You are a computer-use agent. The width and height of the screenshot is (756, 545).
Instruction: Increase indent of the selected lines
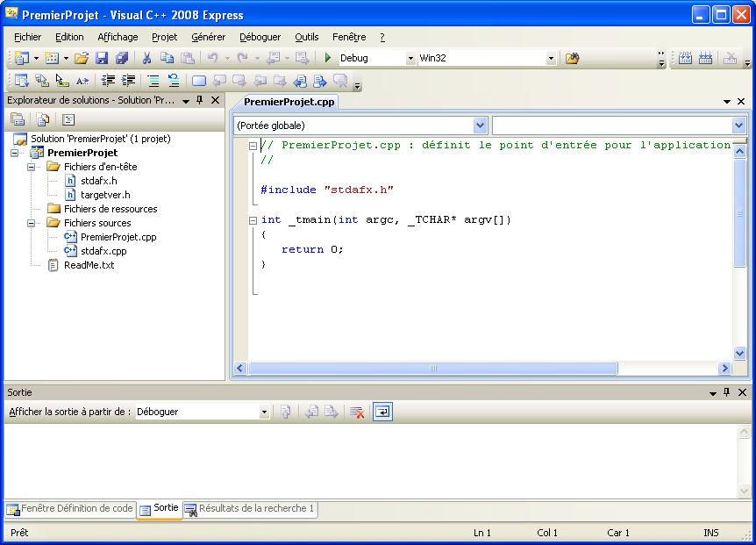tap(128, 81)
